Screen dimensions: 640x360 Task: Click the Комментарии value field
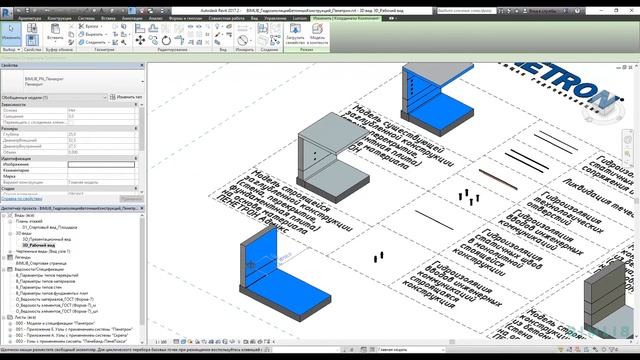(x=101, y=171)
